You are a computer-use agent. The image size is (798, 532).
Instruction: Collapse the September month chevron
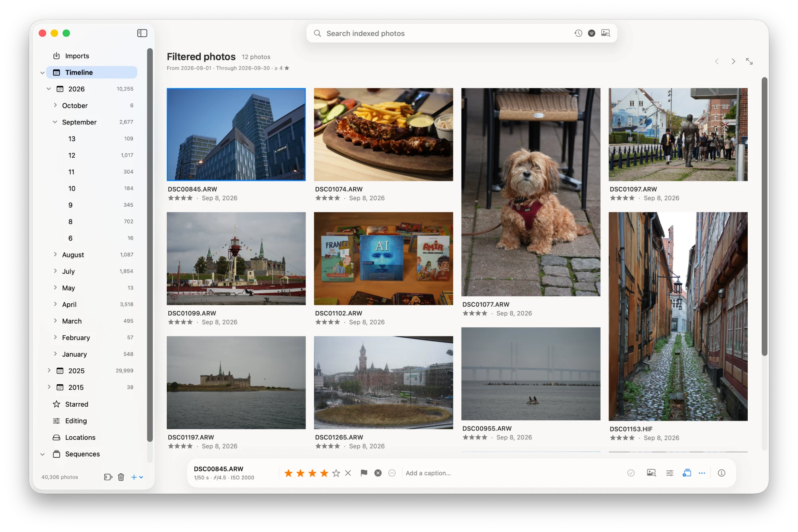point(55,122)
